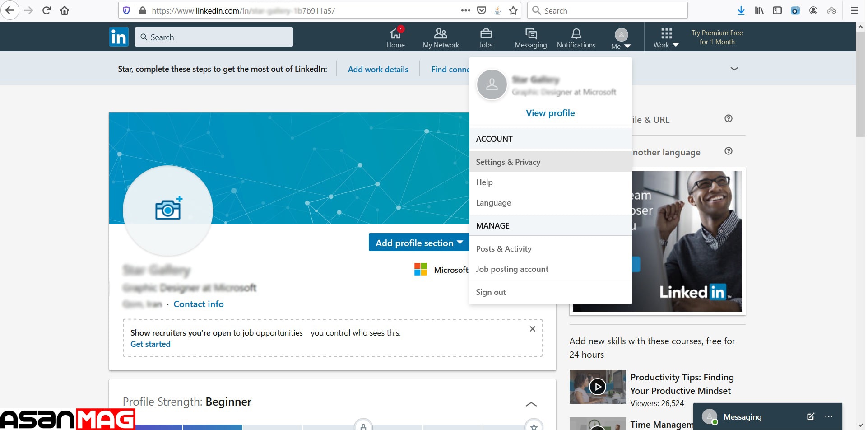Add profile photo via camera icon
The width and height of the screenshot is (868, 430).
click(x=168, y=209)
